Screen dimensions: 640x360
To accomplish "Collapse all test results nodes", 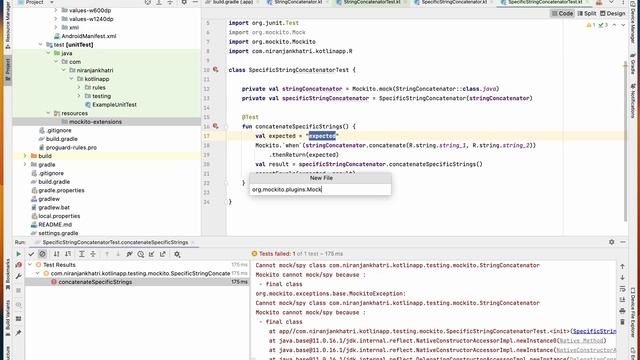I will (93, 254).
